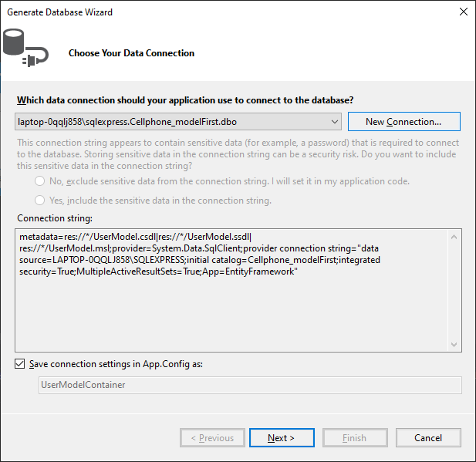476x462 pixels.
Task: Select the laptop-0qqlj858\sqlexpress connection combo box
Action: click(178, 122)
